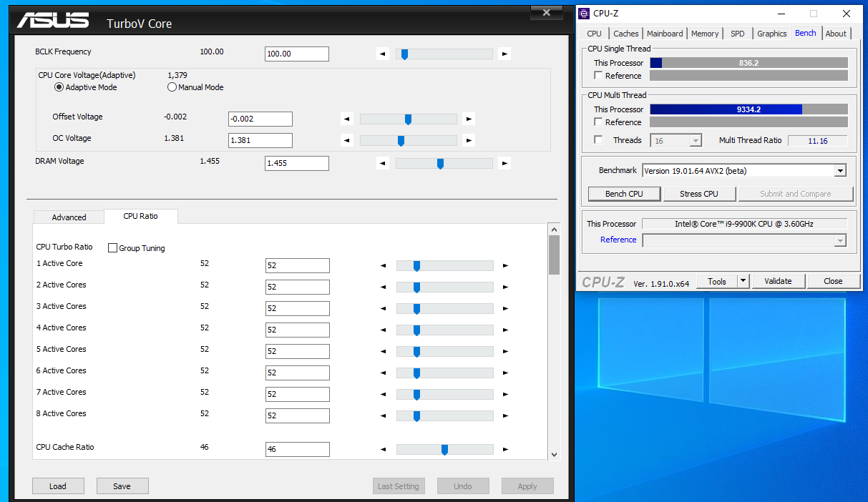Click the DRAM Voltage slider handle

[440, 163]
